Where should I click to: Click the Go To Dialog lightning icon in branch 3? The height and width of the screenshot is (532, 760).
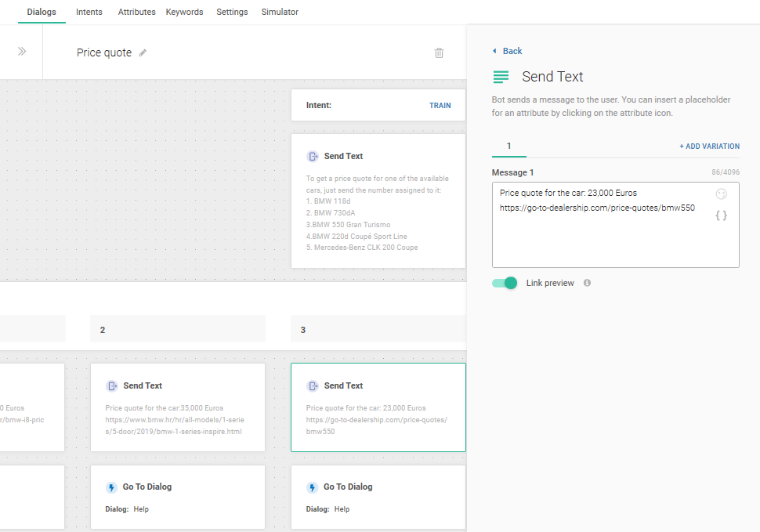click(313, 487)
